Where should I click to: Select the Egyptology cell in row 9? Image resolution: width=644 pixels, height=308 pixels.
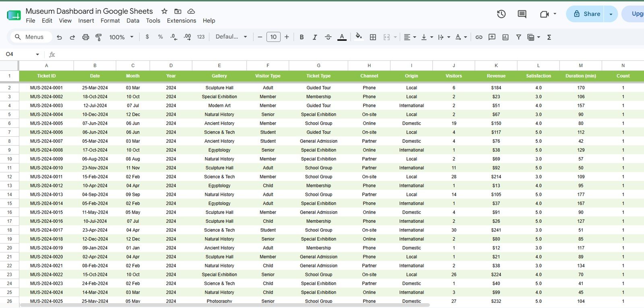point(219,150)
